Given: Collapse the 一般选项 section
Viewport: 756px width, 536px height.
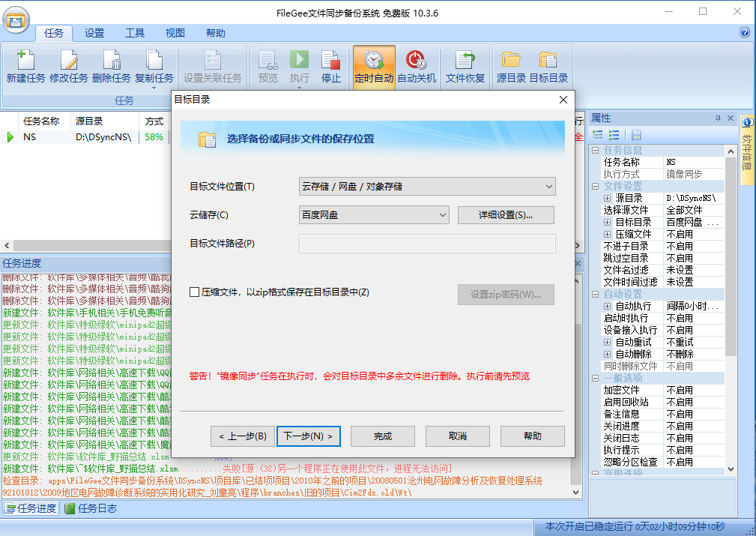Looking at the screenshot, I should click(x=596, y=378).
